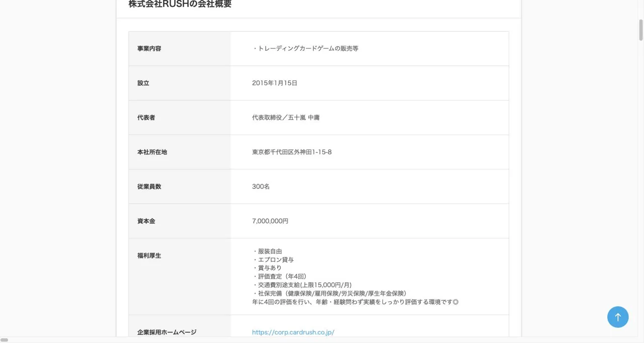Viewport: 644px width, 343px height.
Task: Select the line ・評価査定（年4回）
Action: (279, 277)
